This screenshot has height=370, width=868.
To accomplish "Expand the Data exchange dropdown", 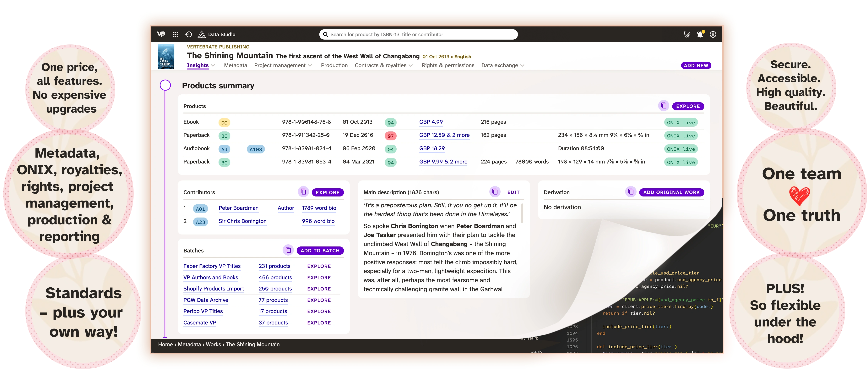I will pos(522,65).
